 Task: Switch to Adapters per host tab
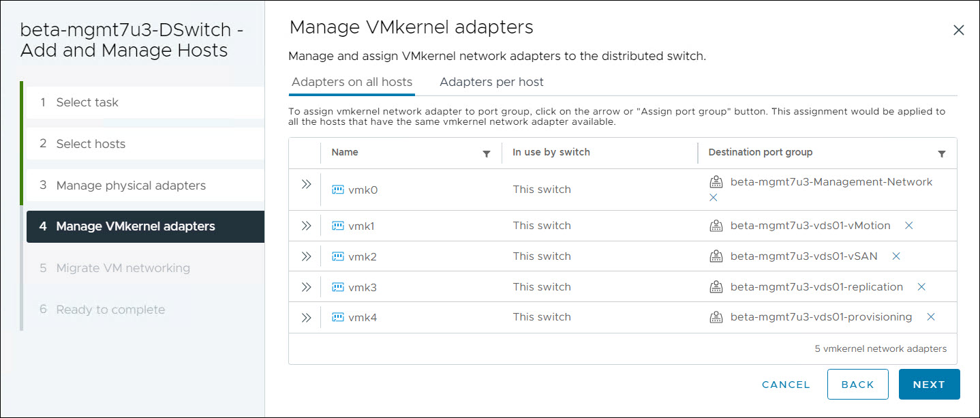(491, 82)
